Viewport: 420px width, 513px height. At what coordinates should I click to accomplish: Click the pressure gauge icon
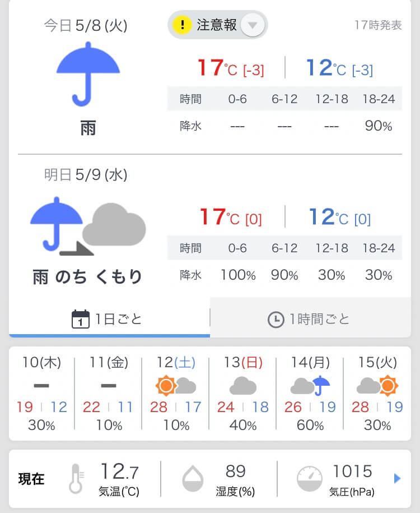coord(309,478)
